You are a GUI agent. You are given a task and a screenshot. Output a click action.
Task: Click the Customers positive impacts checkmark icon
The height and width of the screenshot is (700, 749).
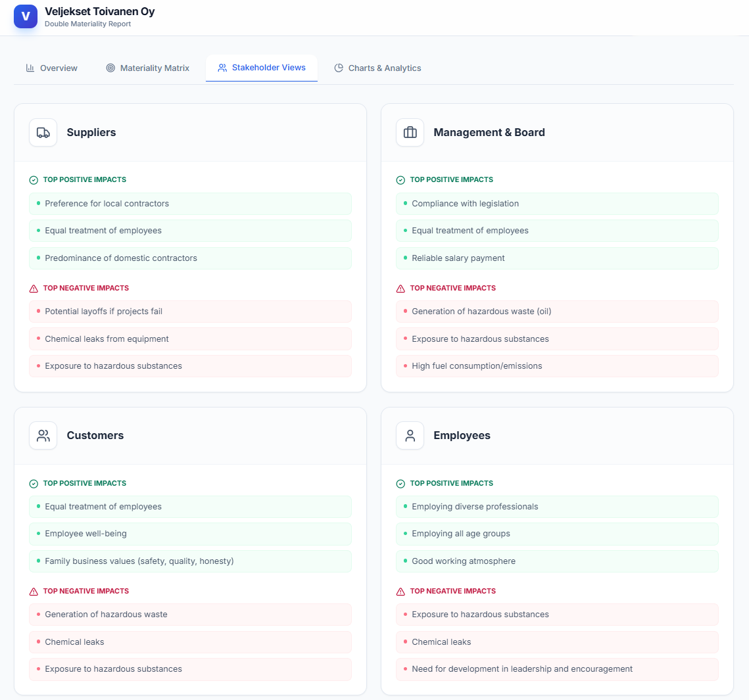pos(34,484)
